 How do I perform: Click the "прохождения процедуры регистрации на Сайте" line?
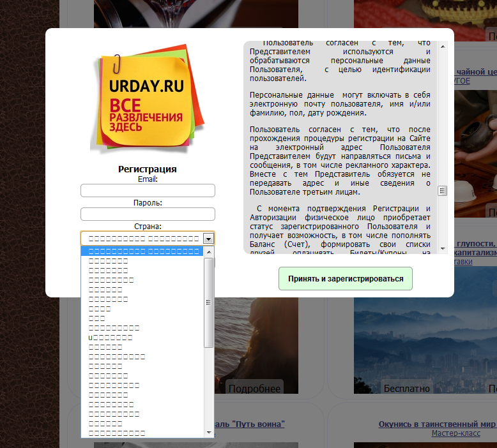click(340, 138)
